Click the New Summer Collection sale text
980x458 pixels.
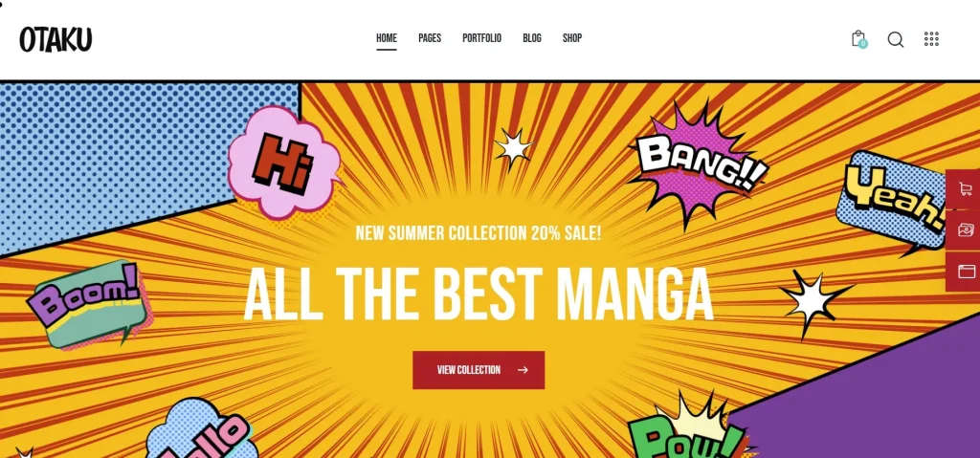479,233
